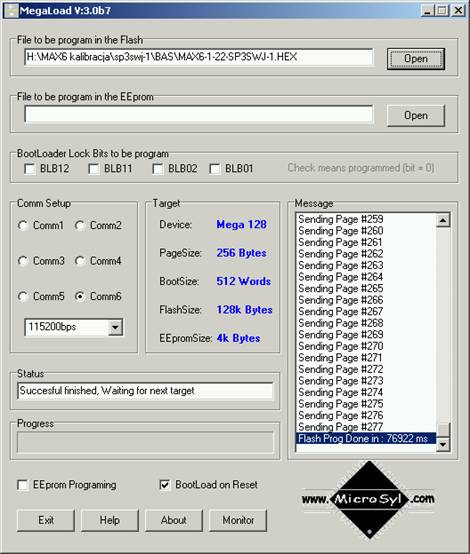Select 'Sending Page #275' message
This screenshot has width=470, height=554.
(x=366, y=404)
